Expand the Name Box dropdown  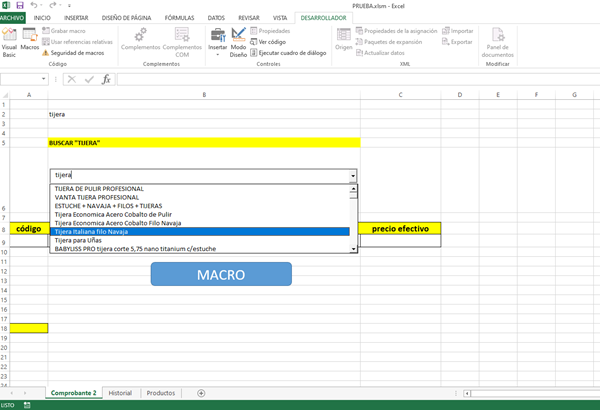point(43,79)
